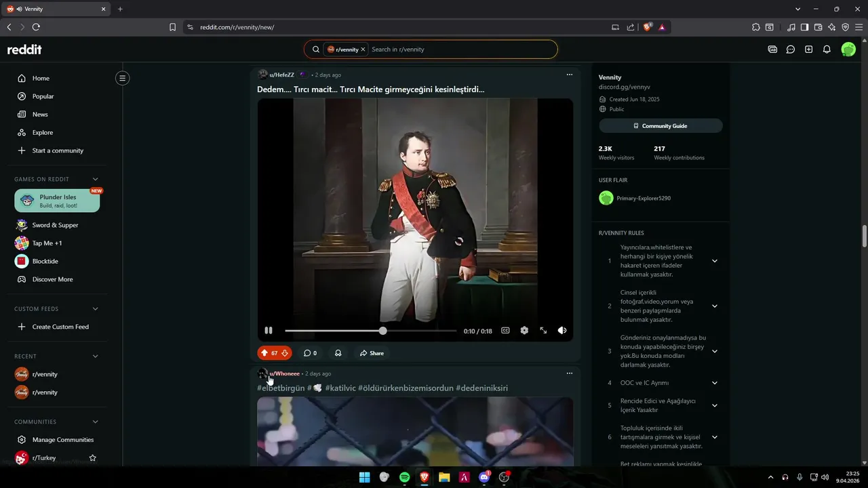Open browser extensions puzzle icon
868x488 pixels.
click(x=756, y=27)
